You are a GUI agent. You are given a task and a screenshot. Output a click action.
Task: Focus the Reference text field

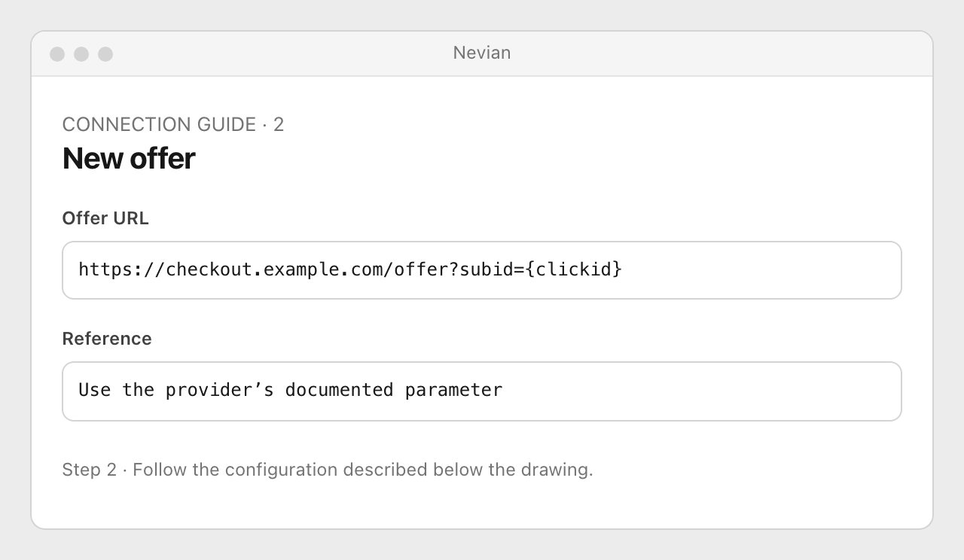(x=482, y=391)
